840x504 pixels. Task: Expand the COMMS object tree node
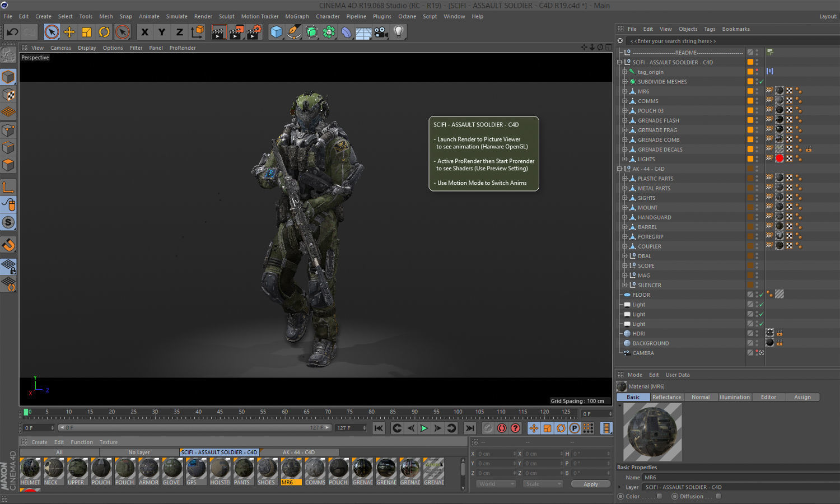(x=625, y=101)
